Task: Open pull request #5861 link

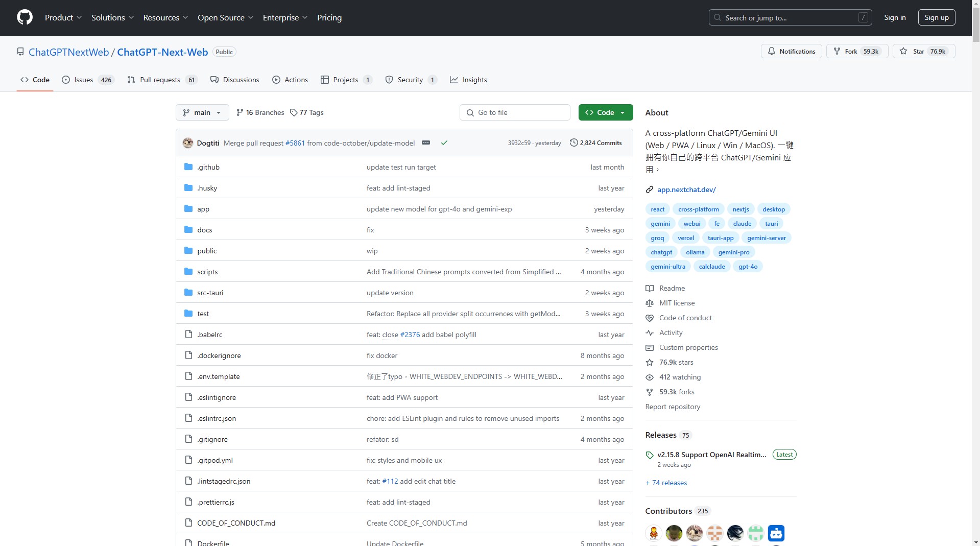Action: pos(295,143)
